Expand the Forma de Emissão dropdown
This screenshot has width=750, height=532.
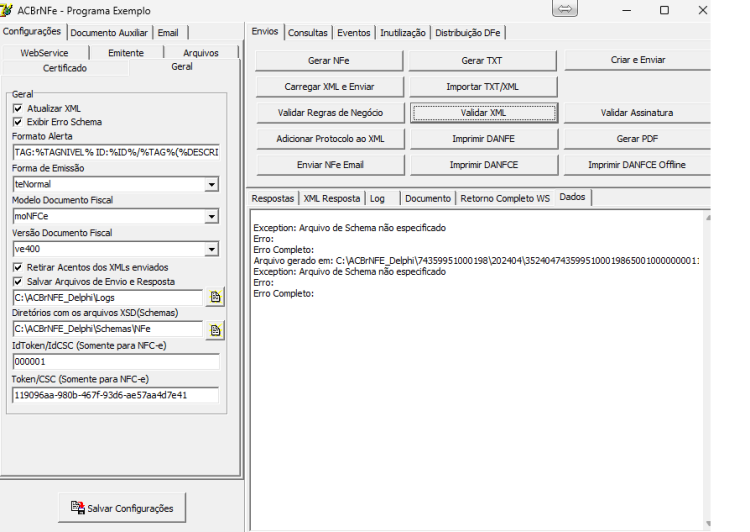coord(211,185)
